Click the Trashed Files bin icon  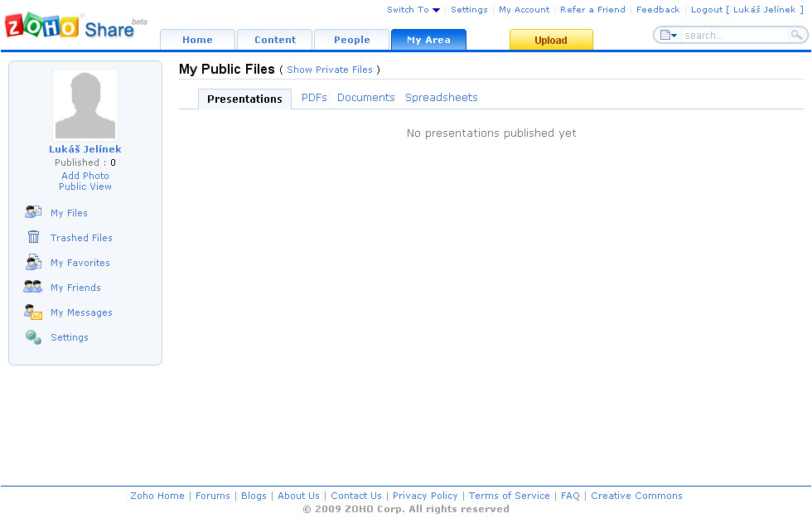(33, 238)
